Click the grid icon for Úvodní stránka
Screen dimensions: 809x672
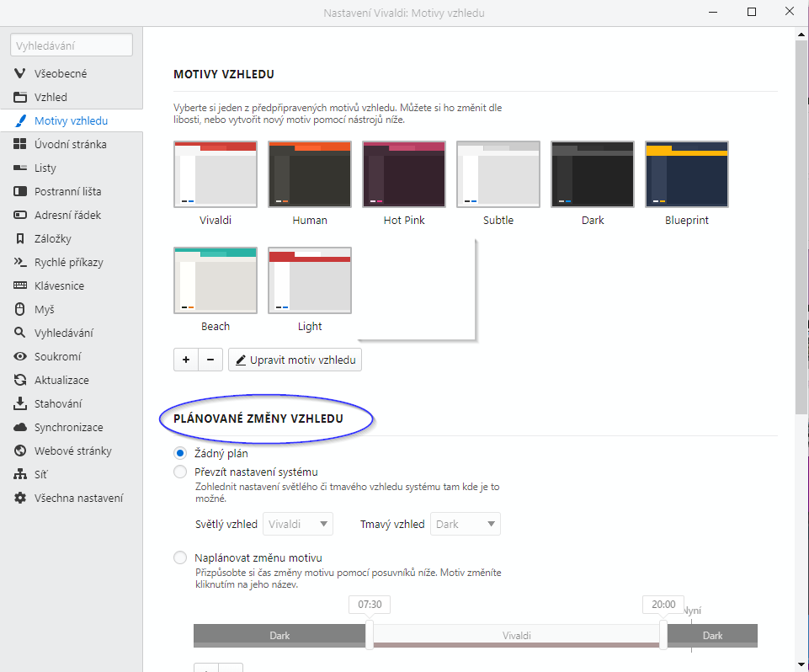(x=19, y=144)
